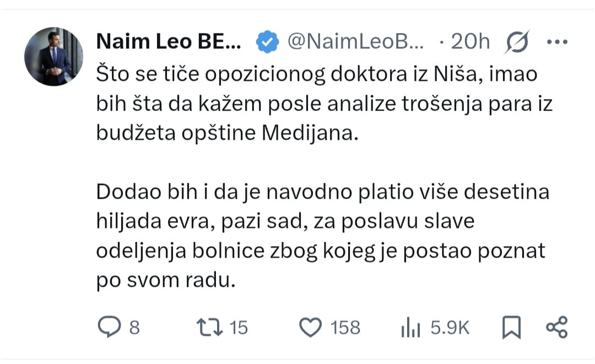This screenshot has height=364, width=595.
Task: Click the like count 158
Action: [345, 328]
